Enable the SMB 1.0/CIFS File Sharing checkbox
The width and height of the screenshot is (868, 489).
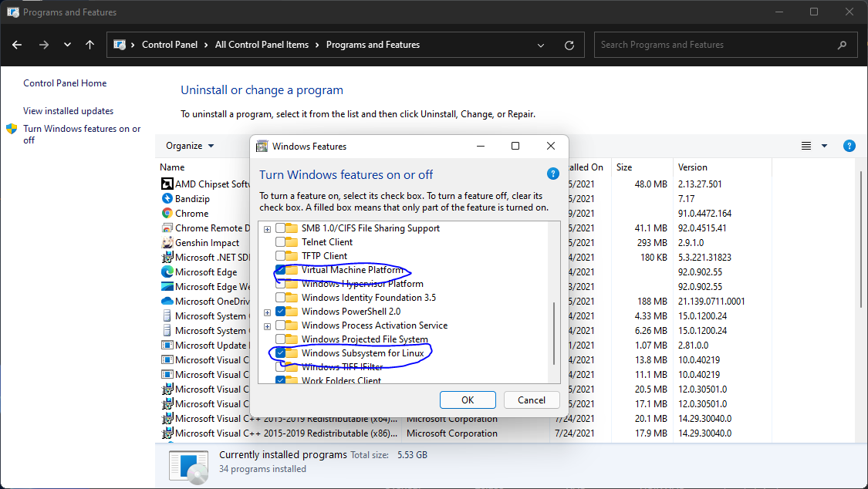[x=280, y=228]
